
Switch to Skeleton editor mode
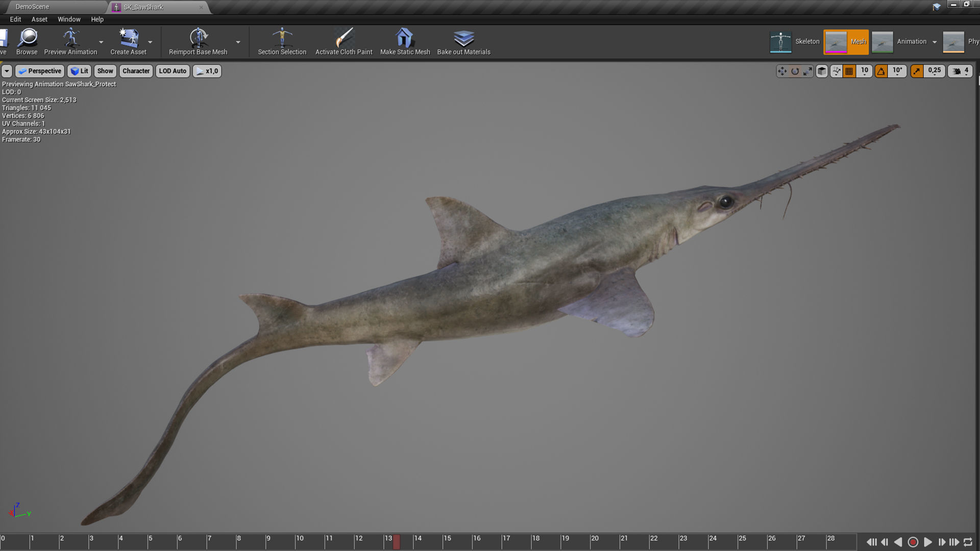pos(795,42)
